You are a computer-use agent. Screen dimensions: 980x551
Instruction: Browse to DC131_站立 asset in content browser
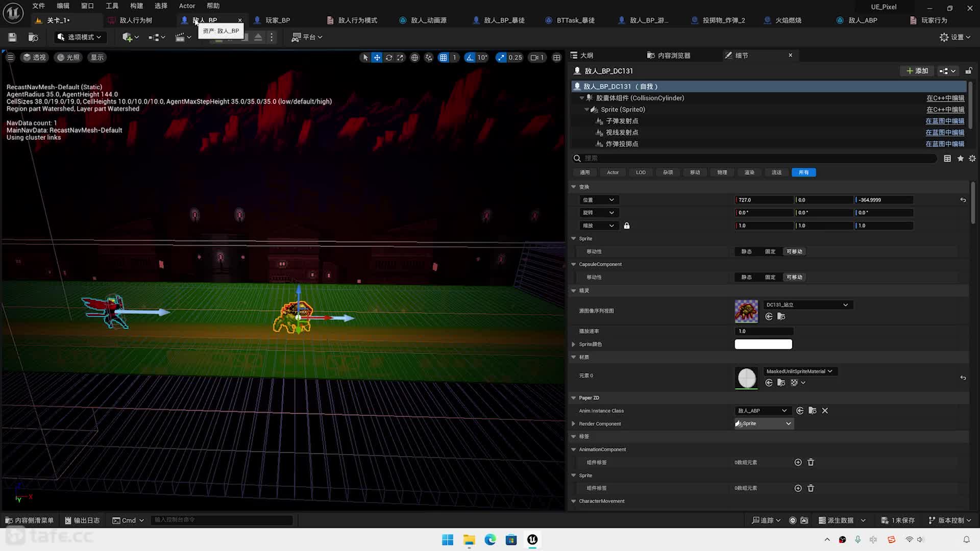point(781,317)
